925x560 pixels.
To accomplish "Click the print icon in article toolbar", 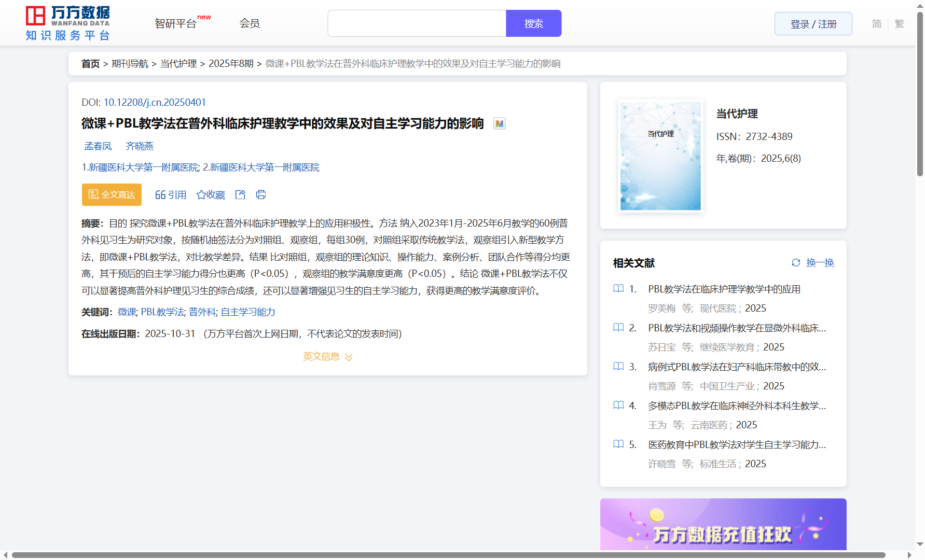I will point(261,194).
